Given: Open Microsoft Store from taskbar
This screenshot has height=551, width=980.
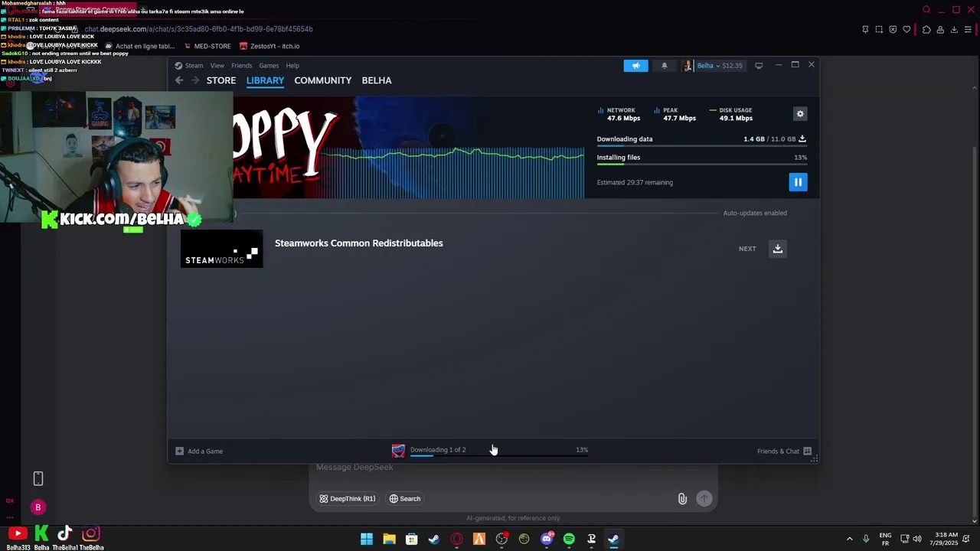Looking at the screenshot, I should 411,540.
